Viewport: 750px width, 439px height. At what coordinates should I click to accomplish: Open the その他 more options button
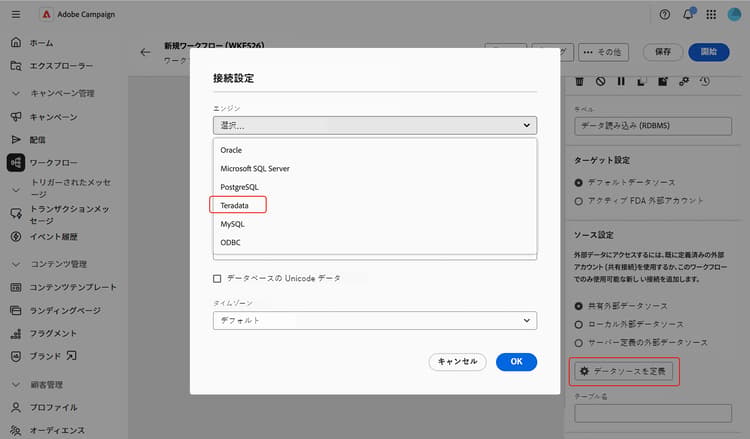click(603, 52)
